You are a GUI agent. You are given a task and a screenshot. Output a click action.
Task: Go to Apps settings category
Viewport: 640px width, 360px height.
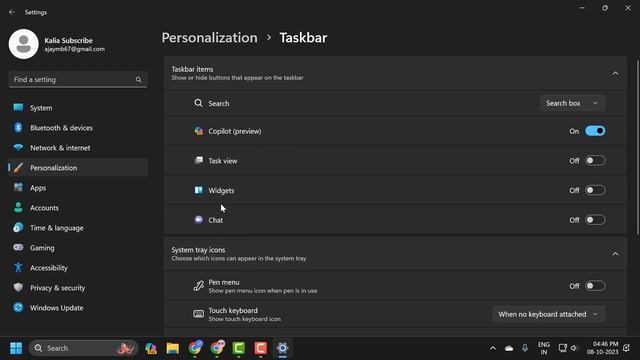click(78, 188)
